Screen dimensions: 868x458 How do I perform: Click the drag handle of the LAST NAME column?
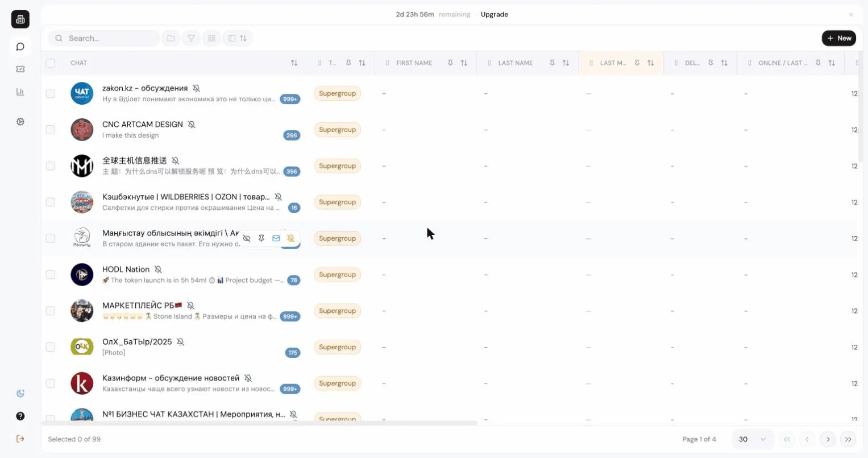[x=489, y=63]
